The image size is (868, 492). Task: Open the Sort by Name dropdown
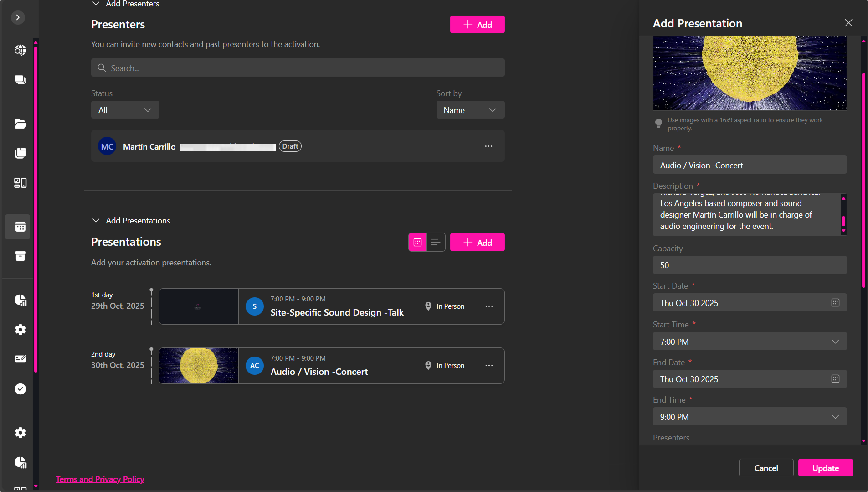pyautogui.click(x=470, y=110)
